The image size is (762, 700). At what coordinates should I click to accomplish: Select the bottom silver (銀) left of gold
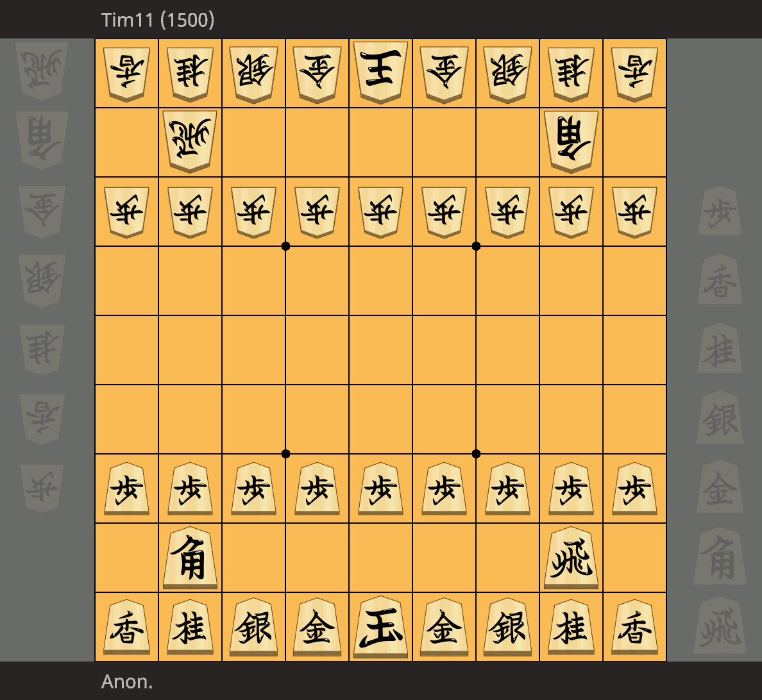tap(253, 627)
